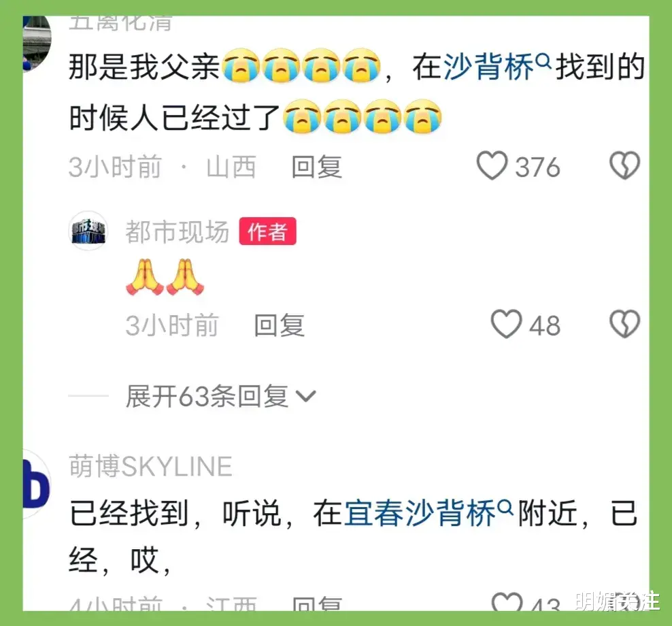Tap the 作者 author badge
Viewport: 672px width, 626px height.
click(267, 231)
